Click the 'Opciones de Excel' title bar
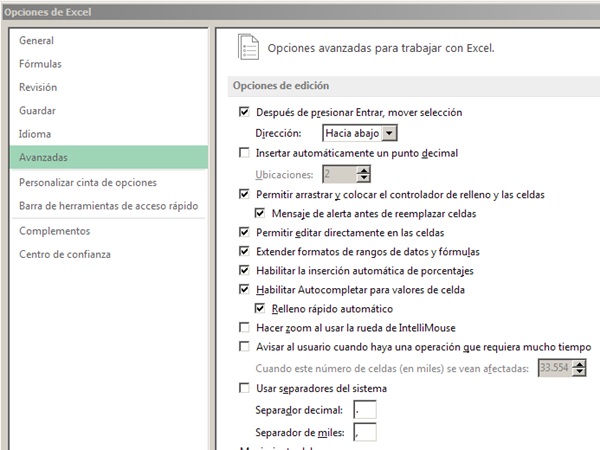The width and height of the screenshot is (600, 450). (301, 12)
